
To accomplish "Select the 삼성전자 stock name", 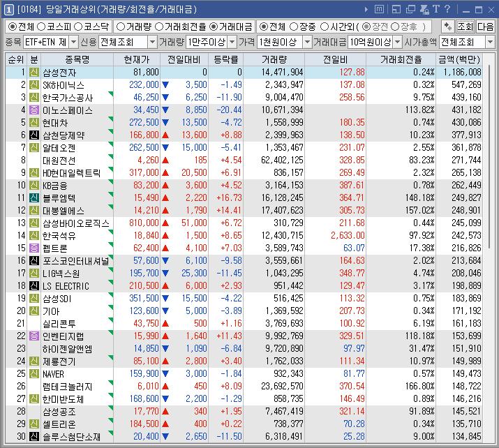I will coord(59,73).
